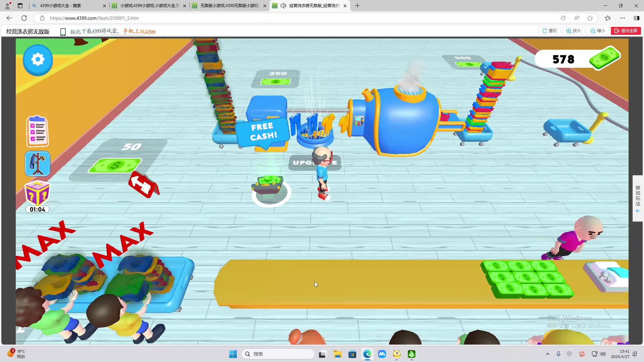Click 退出全屏 exit fullscreen button

click(x=626, y=31)
